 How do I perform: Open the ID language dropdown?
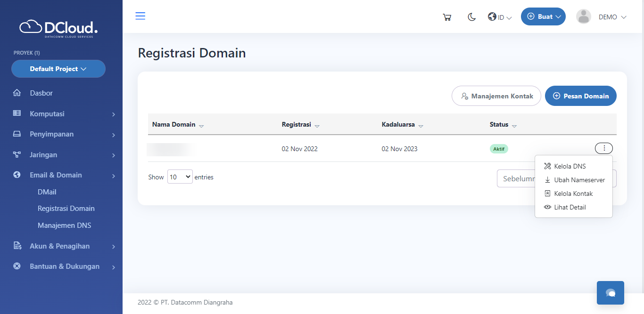pos(500,17)
